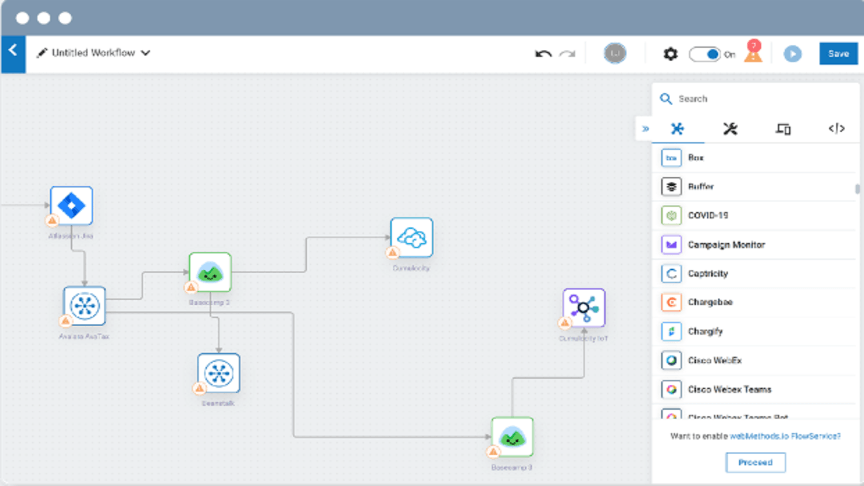864x486 pixels.
Task: Click the warning alerts icon with badge
Action: point(753,53)
